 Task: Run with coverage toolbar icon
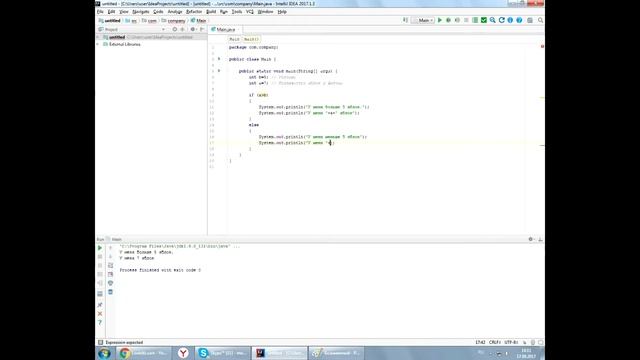[x=457, y=20]
